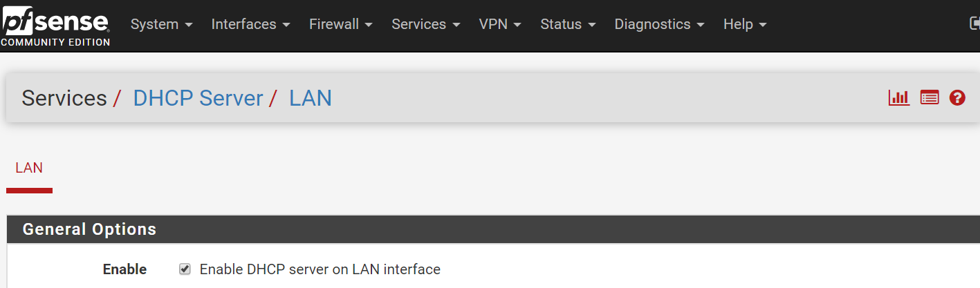Click the DHCP Server breadcrumb link
The width and height of the screenshot is (980, 288).
click(x=198, y=98)
